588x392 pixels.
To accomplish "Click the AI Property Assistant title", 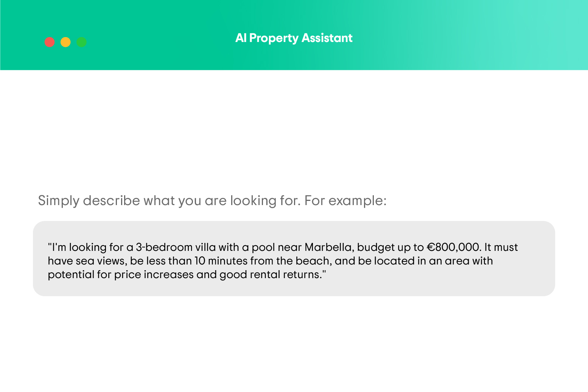I will click(294, 38).
